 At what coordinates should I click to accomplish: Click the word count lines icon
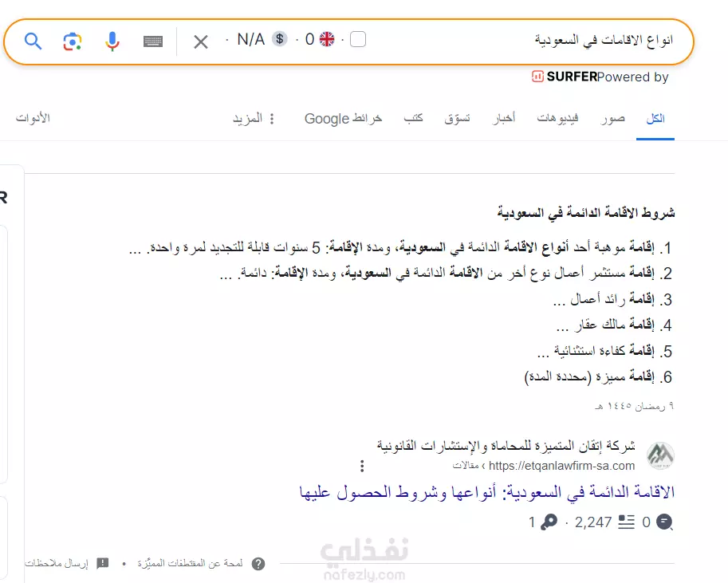[x=626, y=522]
